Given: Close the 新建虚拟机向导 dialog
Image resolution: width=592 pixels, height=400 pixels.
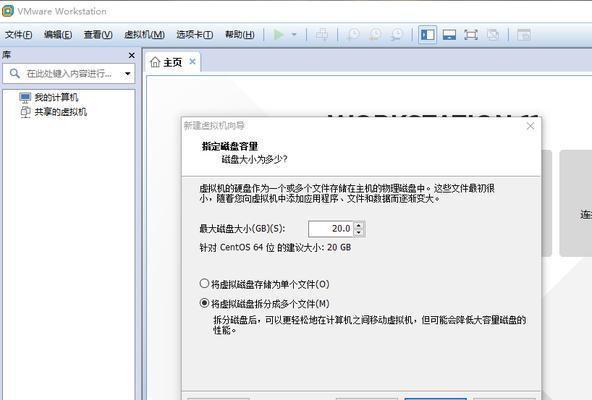Looking at the screenshot, I should point(530,126).
